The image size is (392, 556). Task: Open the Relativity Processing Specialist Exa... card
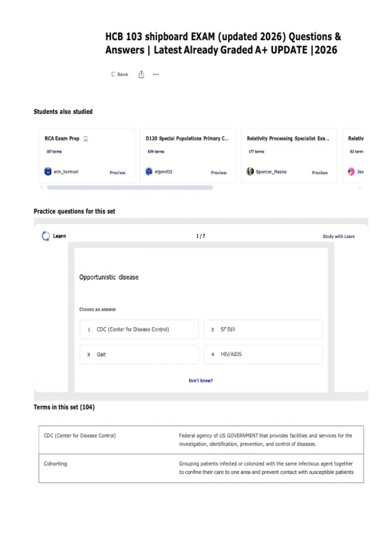289,156
